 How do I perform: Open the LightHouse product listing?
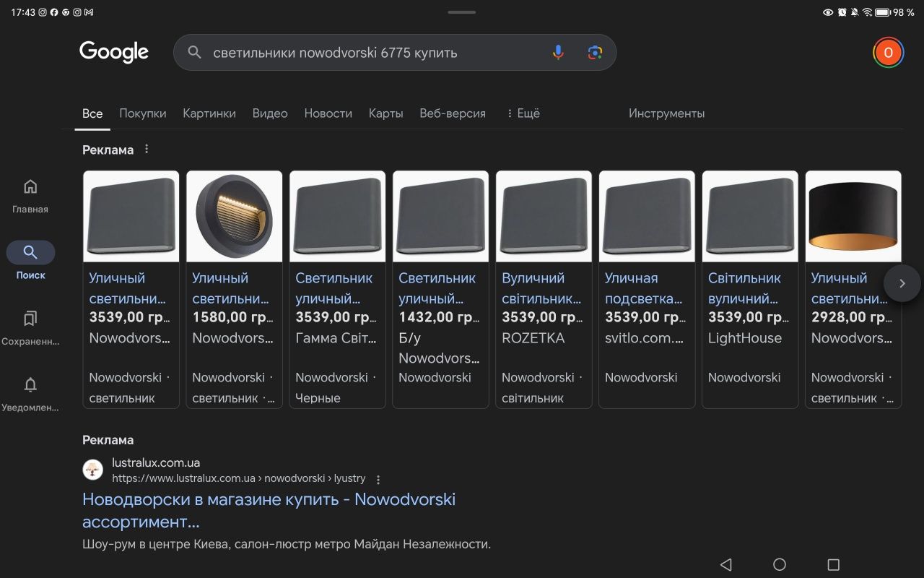click(x=750, y=289)
